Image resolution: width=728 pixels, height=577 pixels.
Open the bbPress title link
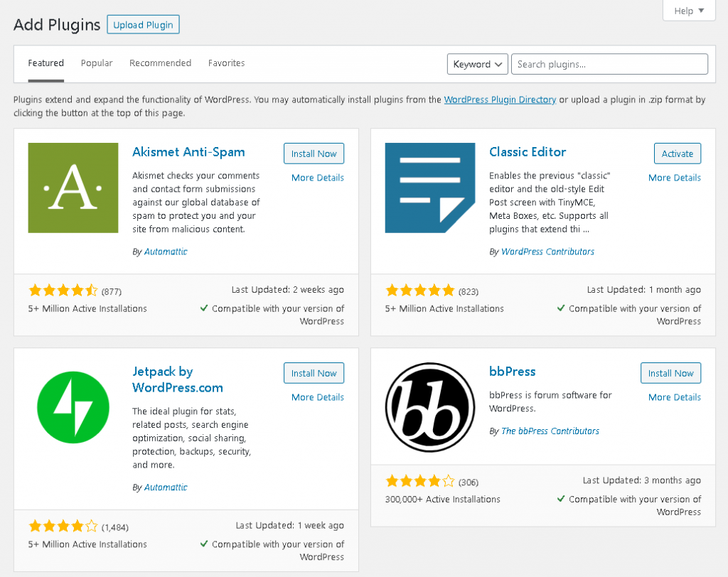click(513, 372)
